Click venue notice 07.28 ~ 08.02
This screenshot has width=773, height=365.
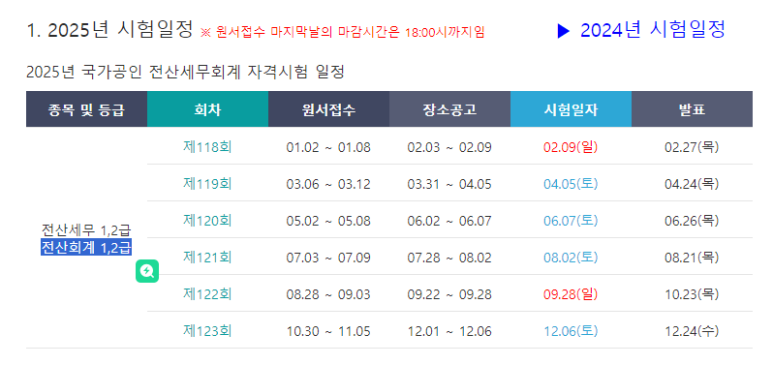(x=450, y=258)
